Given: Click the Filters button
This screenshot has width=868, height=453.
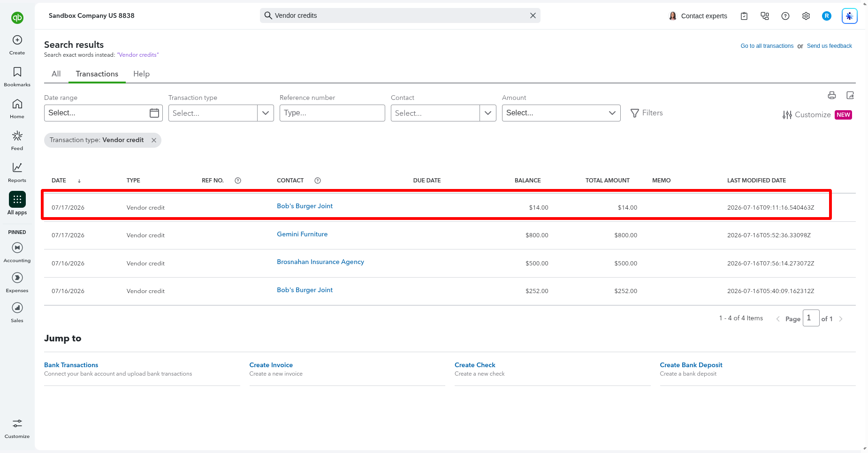Looking at the screenshot, I should [x=647, y=113].
